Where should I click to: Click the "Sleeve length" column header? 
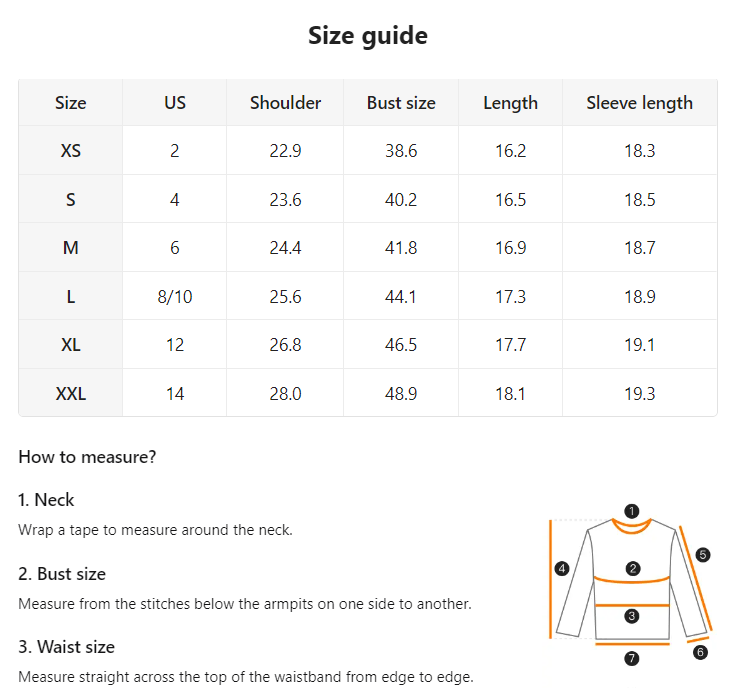(x=639, y=103)
